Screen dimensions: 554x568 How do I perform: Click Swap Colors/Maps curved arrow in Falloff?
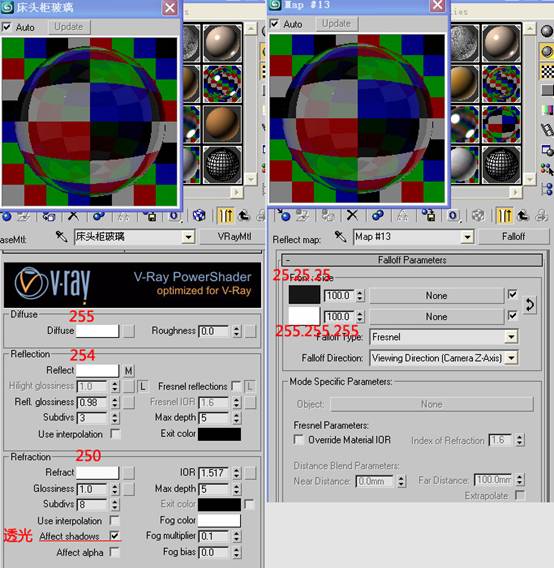point(530,305)
